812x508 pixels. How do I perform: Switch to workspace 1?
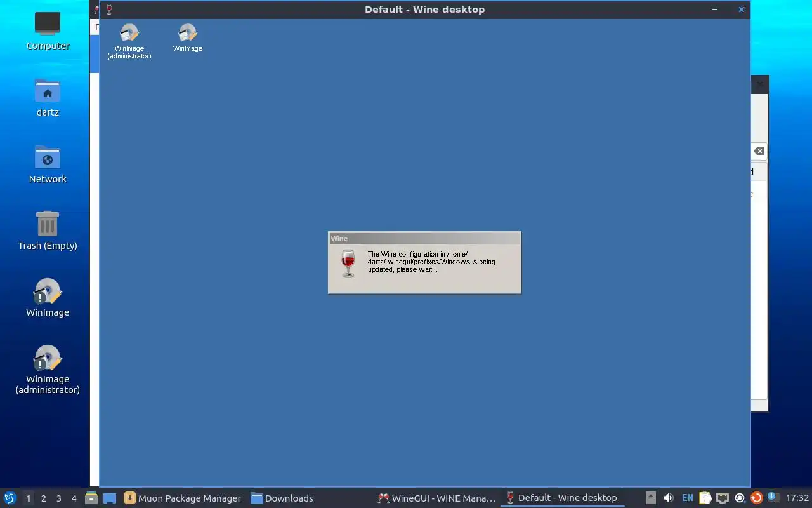[x=28, y=498]
